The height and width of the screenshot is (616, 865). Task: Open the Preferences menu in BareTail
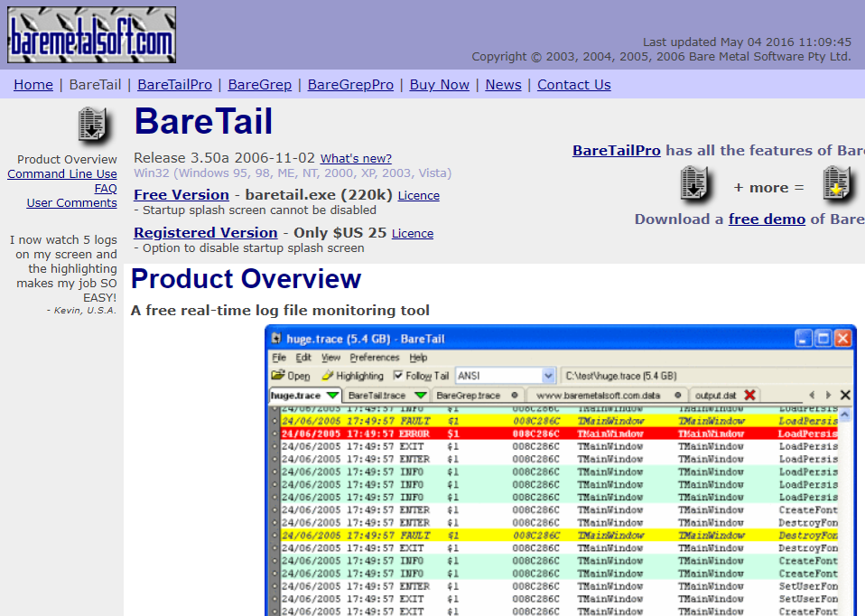(375, 357)
